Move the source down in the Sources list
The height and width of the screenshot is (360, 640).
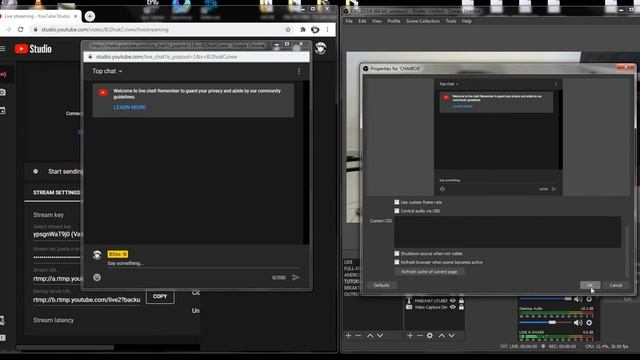tap(451, 336)
